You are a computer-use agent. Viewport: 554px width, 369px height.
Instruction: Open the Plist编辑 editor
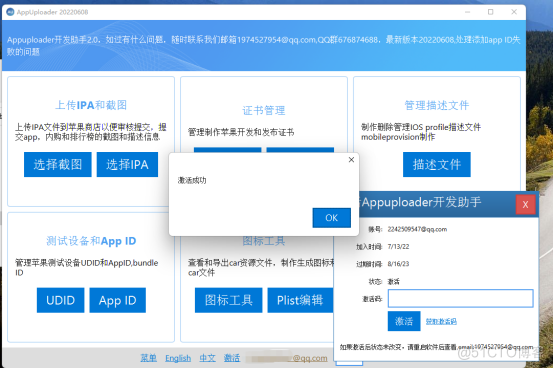[300, 300]
